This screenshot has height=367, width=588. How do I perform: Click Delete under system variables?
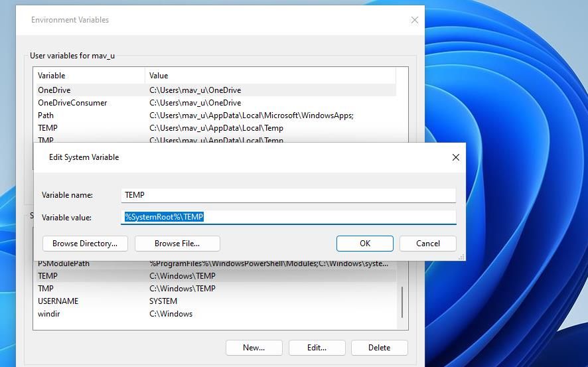pos(379,348)
